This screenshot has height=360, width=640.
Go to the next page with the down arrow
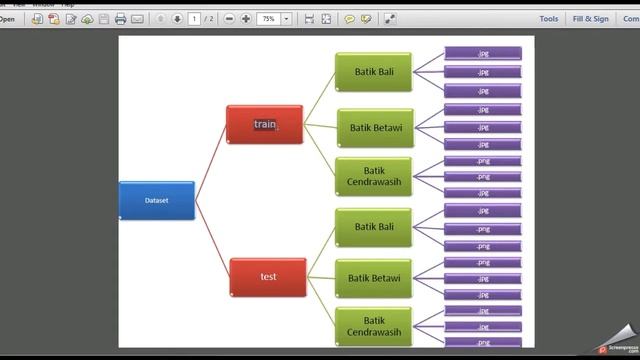point(177,19)
